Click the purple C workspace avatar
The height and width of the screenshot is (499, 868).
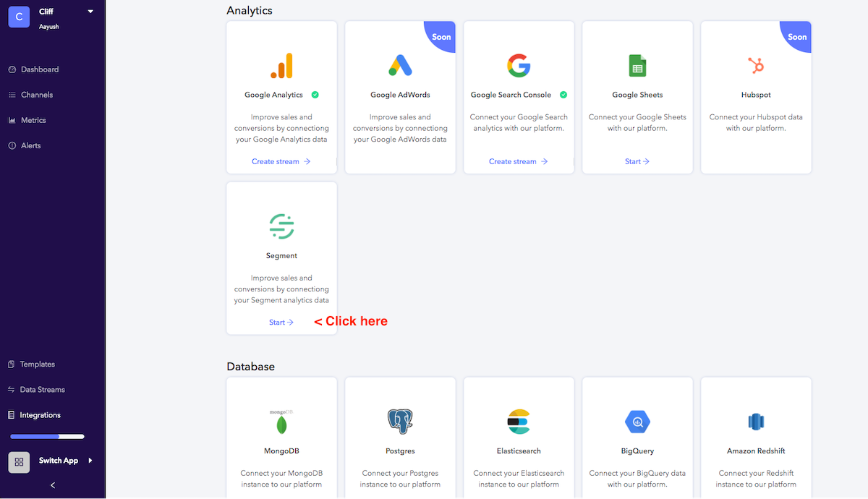coord(19,17)
